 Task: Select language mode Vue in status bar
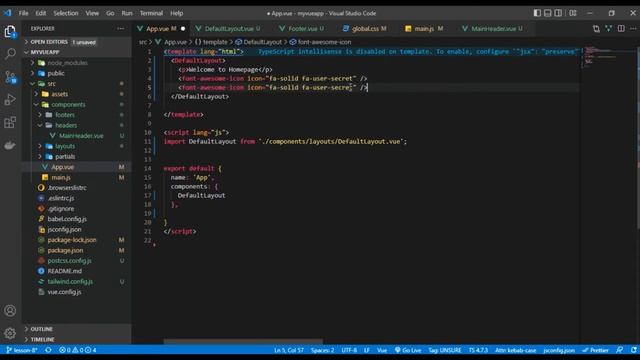[x=382, y=350]
